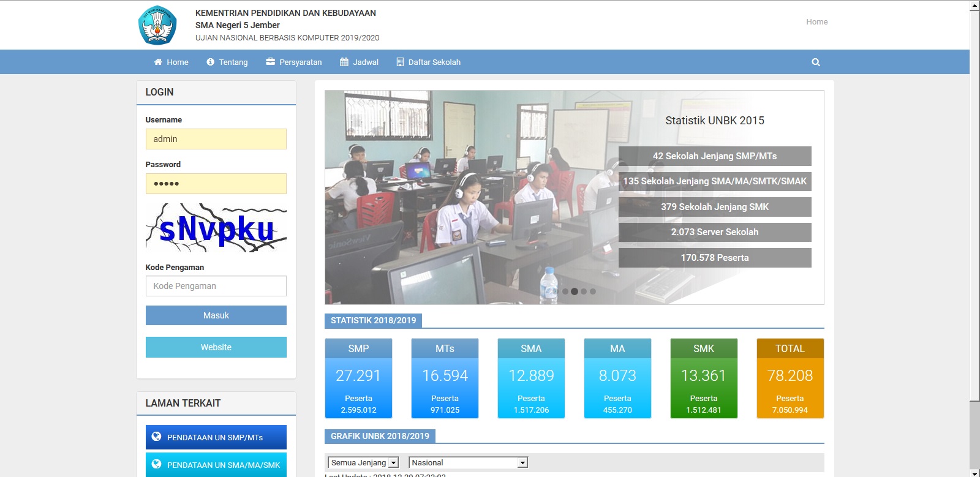Click the Home link at top right
The image size is (980, 477).
click(816, 21)
